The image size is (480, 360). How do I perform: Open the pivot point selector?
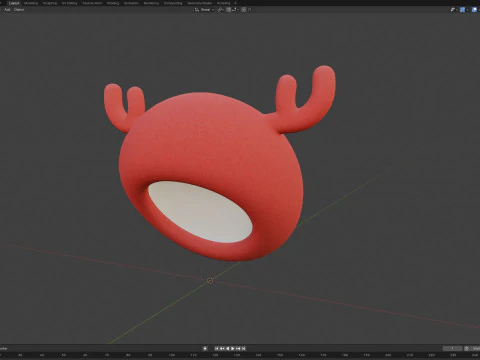click(x=220, y=10)
